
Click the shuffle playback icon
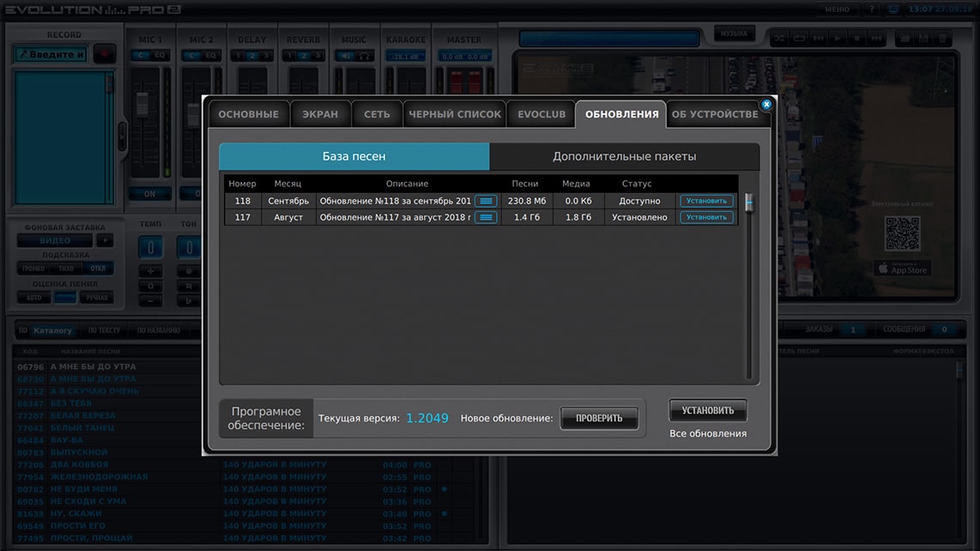pos(779,39)
